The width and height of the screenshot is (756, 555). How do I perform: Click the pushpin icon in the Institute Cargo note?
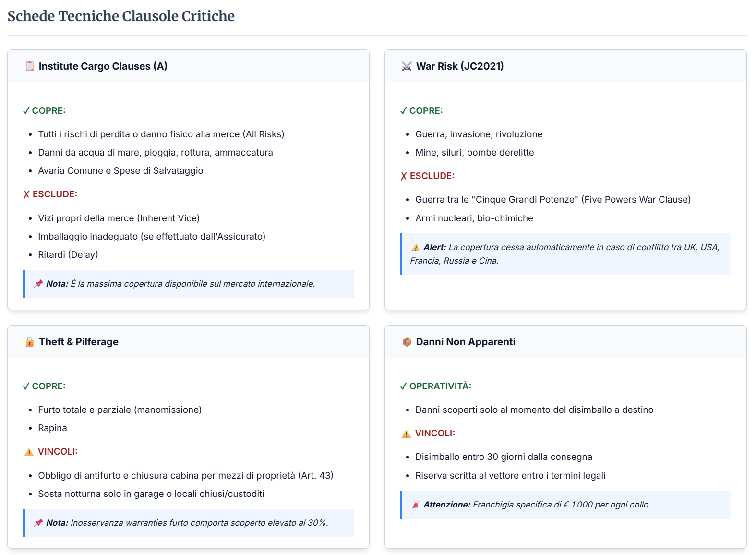click(38, 284)
